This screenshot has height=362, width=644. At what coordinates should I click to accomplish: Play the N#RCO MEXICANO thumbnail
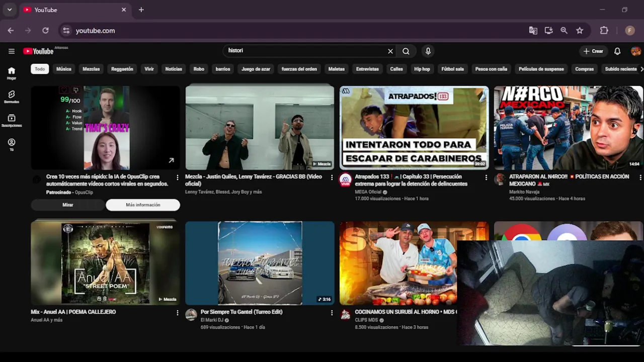569,128
